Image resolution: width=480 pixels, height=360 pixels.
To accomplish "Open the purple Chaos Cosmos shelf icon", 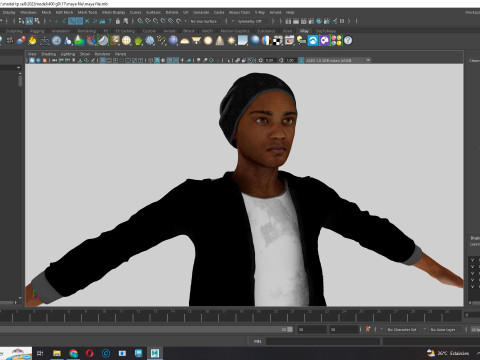I will [325, 41].
